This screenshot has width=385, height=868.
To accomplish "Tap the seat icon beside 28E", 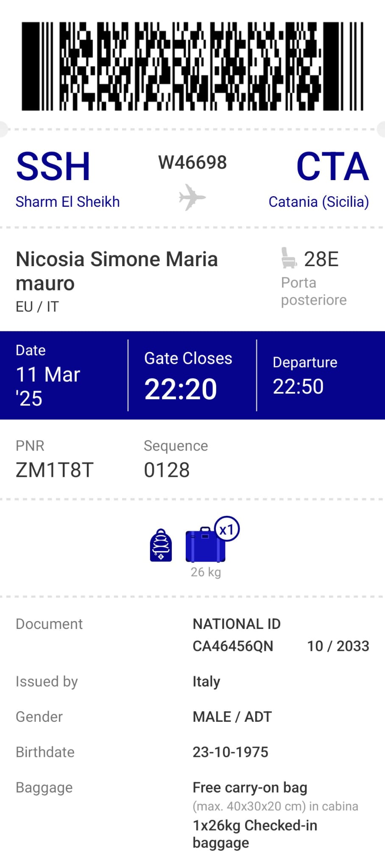I will coord(289,258).
